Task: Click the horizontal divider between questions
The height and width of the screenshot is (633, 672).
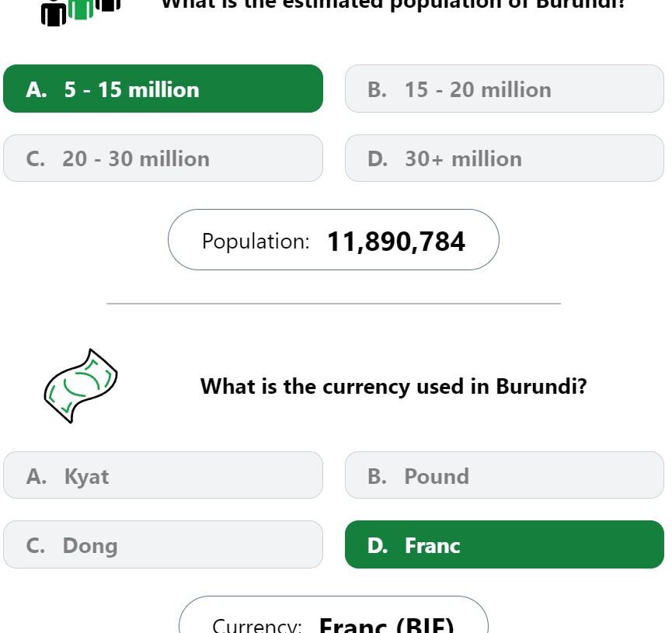Action: coord(333,304)
